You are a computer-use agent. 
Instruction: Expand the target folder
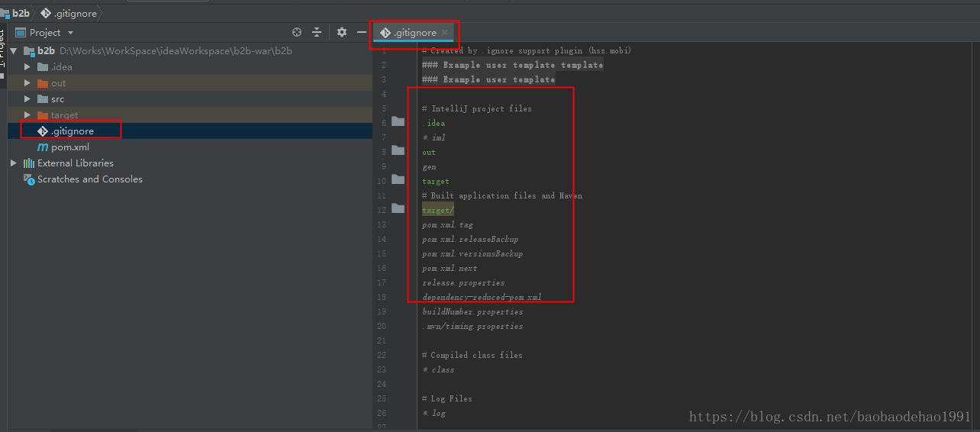pos(28,115)
